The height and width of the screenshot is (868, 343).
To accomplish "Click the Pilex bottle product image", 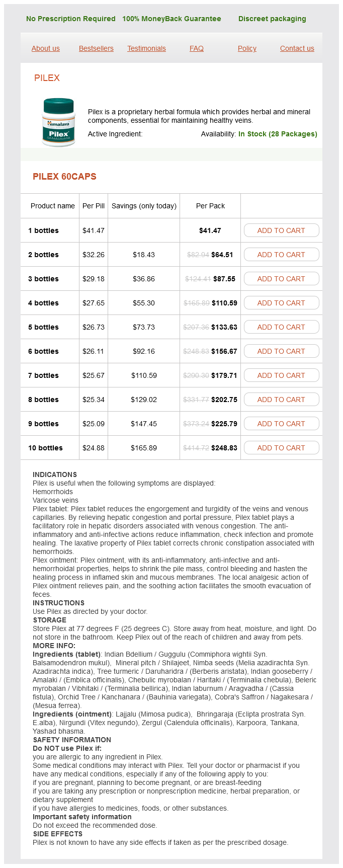I will pos(58,122).
